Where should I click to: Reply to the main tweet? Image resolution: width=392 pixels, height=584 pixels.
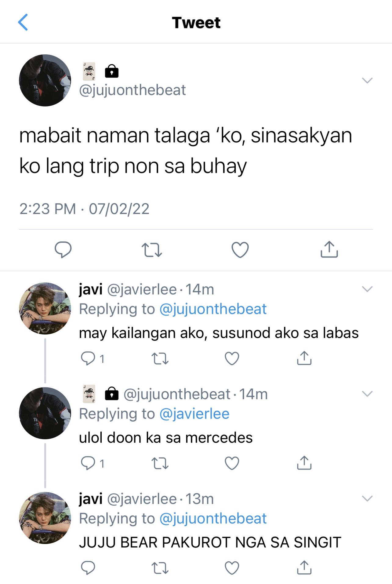pos(63,249)
